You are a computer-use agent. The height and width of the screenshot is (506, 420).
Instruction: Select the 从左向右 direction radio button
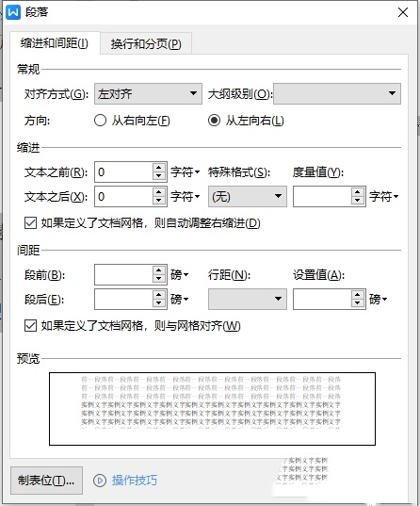(x=214, y=121)
